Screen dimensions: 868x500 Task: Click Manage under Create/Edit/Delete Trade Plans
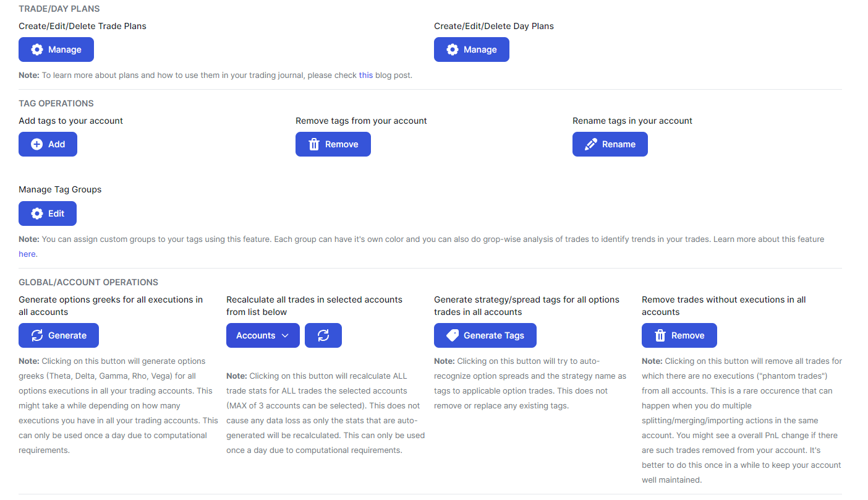point(56,50)
